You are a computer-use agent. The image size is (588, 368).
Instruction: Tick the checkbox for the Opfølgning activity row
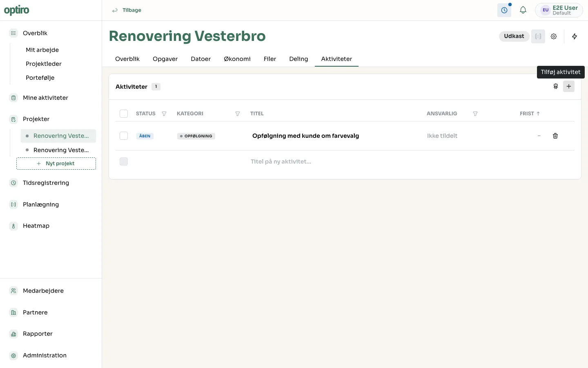tap(124, 136)
